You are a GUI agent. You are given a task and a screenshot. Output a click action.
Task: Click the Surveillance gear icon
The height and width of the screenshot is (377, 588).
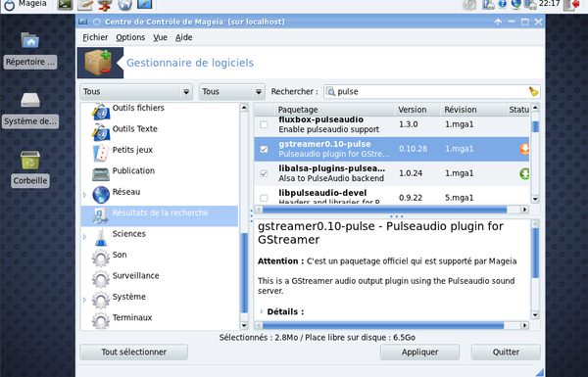tap(101, 279)
